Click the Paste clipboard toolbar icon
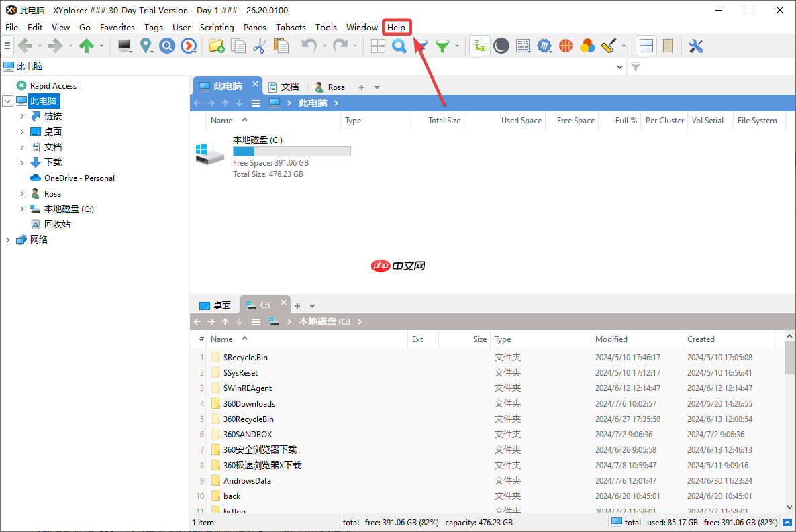Image resolution: width=796 pixels, height=532 pixels. pyautogui.click(x=281, y=46)
